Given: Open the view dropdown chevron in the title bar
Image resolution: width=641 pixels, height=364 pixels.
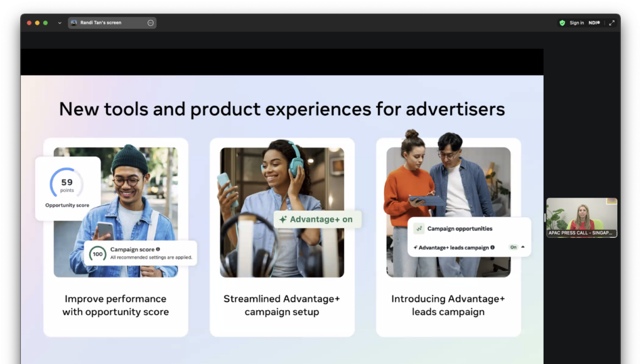Looking at the screenshot, I should [60, 23].
